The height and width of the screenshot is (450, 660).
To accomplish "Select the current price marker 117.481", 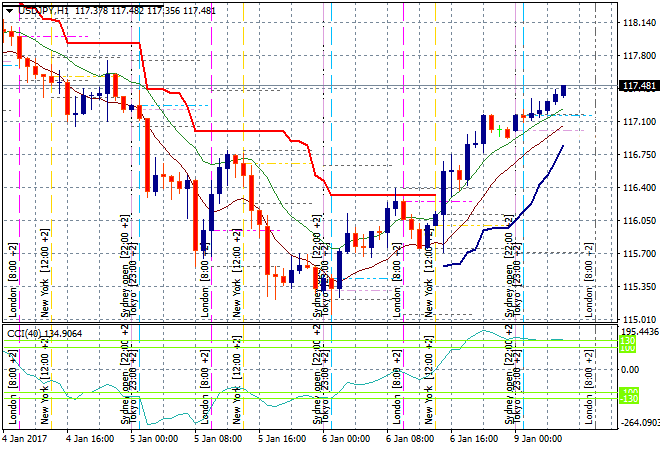I will point(639,86).
